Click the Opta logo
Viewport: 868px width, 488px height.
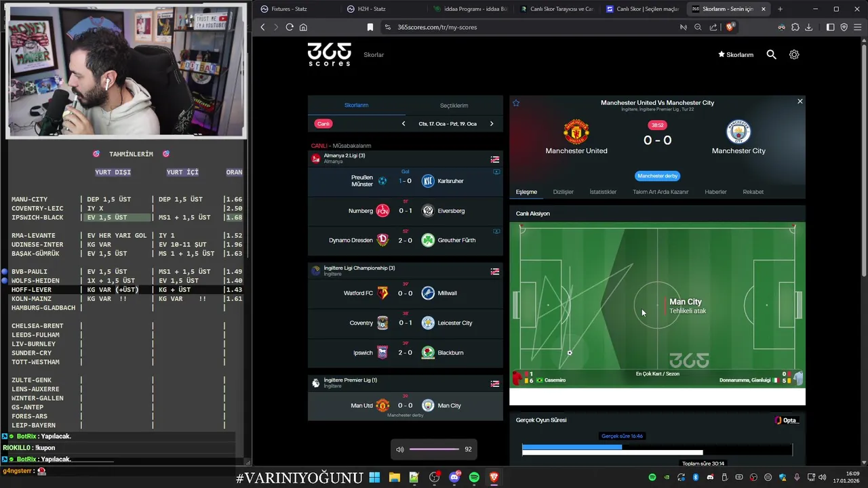point(787,420)
